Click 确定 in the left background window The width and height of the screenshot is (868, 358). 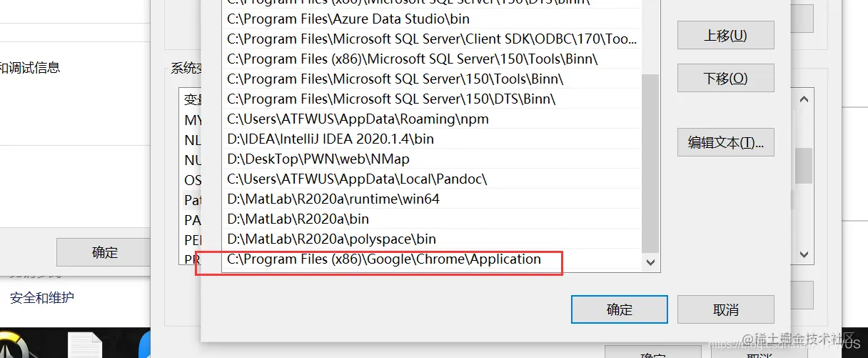tap(104, 252)
